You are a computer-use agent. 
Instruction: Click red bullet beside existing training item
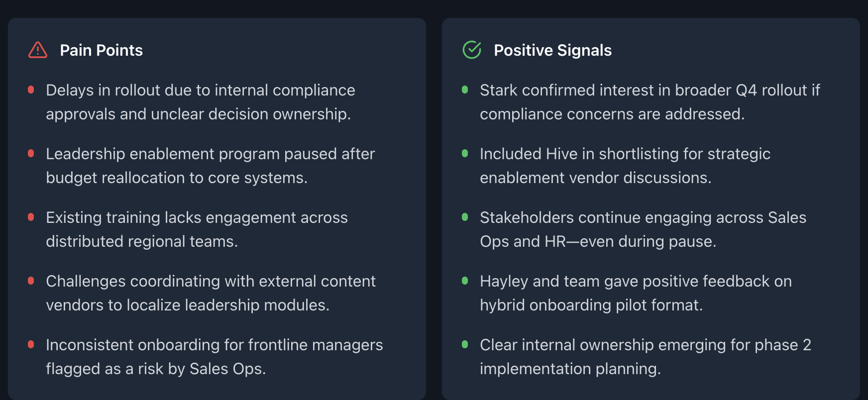coord(31,217)
